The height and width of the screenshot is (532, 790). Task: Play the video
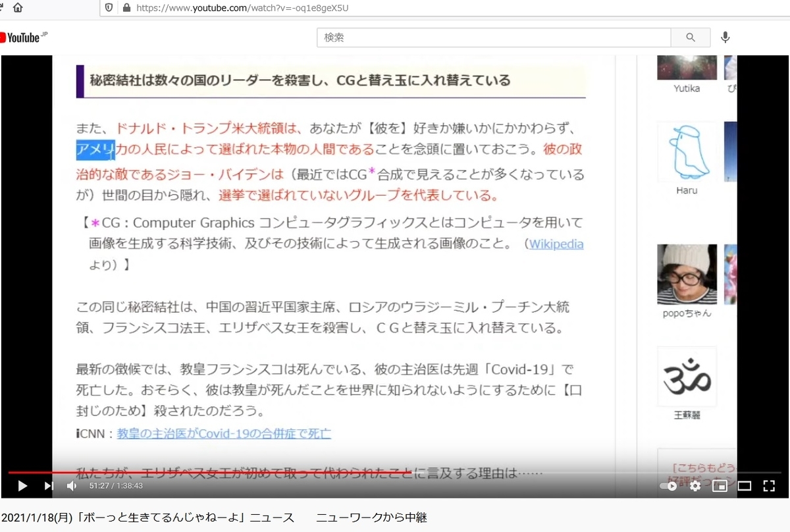tap(22, 486)
